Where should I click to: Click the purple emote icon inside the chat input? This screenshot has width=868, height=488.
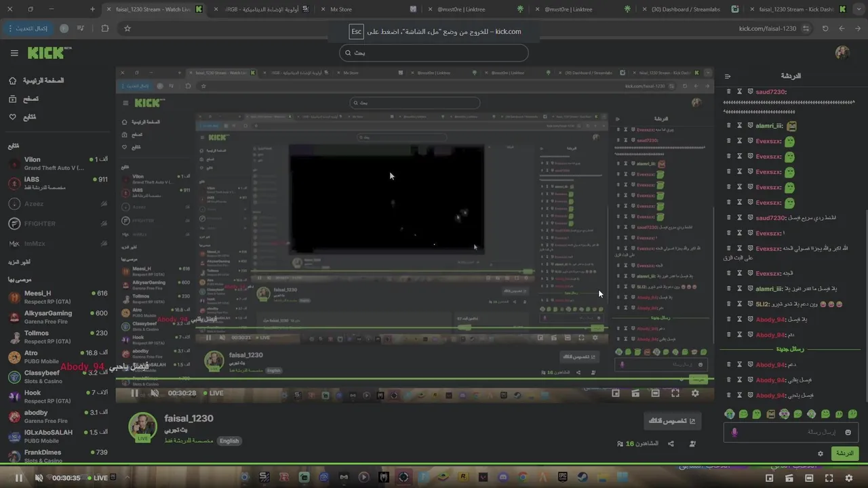pyautogui.click(x=734, y=432)
